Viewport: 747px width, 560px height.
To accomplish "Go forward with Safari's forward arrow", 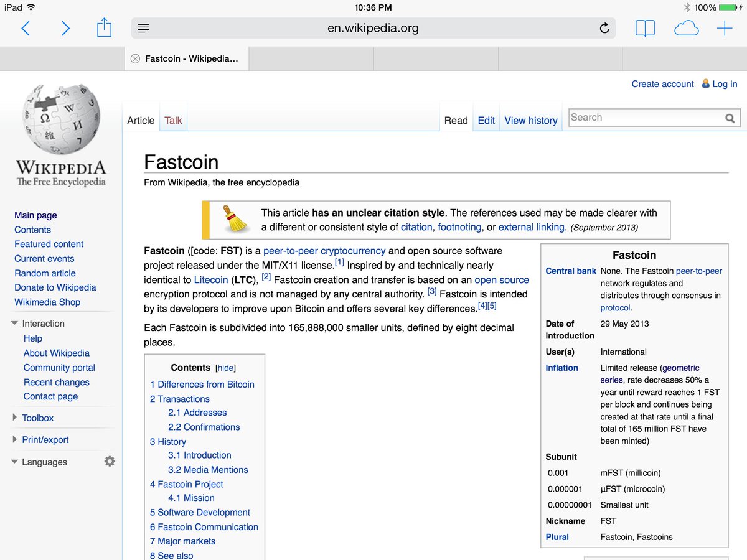I will coord(65,28).
